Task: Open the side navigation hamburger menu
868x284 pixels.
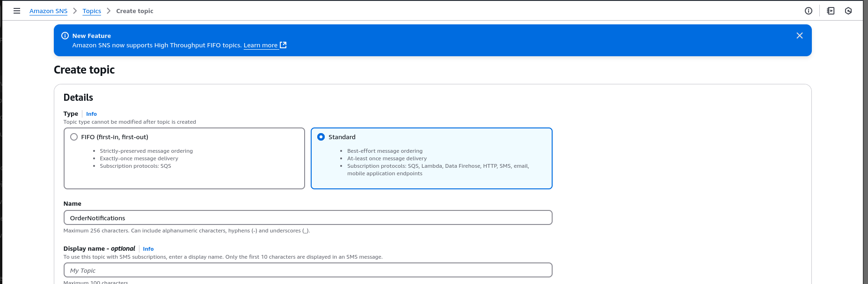Action: pos(17,11)
